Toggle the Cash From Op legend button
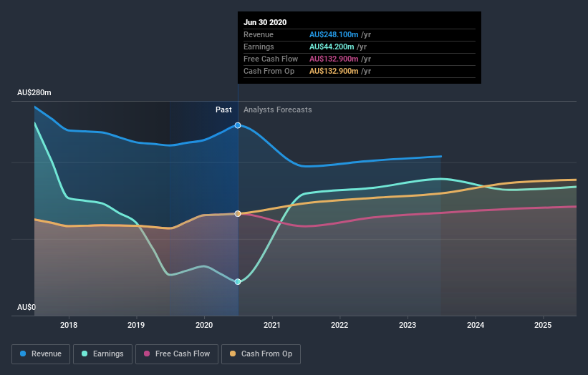This screenshot has height=375, width=588. (x=261, y=354)
